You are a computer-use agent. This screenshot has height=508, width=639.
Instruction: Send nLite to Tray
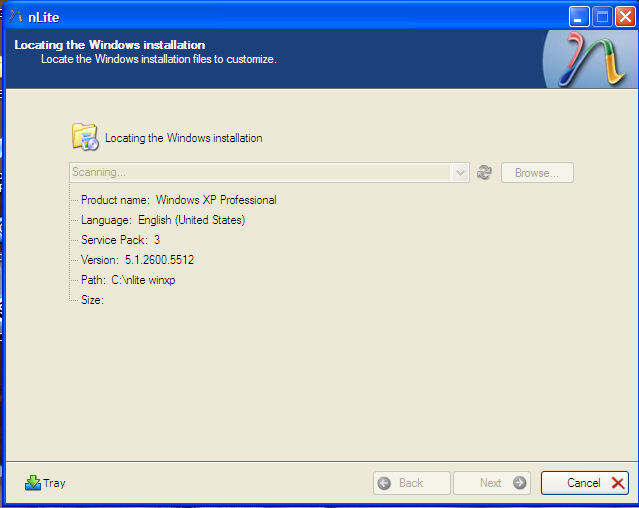45,483
